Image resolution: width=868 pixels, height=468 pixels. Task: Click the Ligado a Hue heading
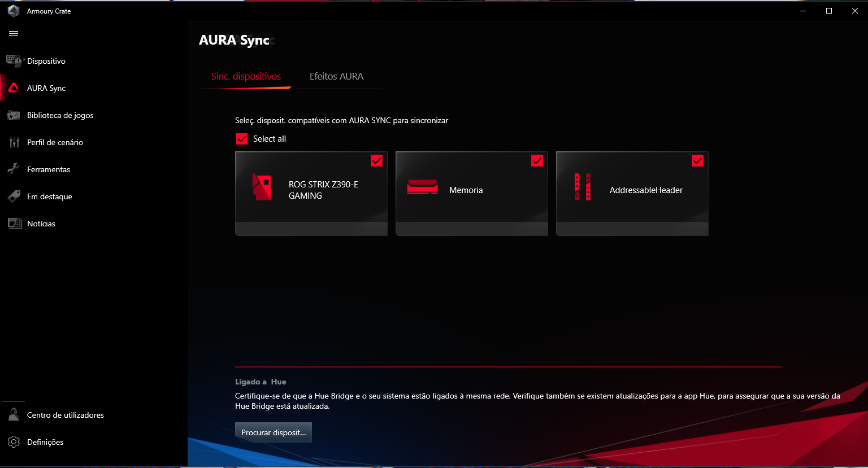click(x=261, y=382)
